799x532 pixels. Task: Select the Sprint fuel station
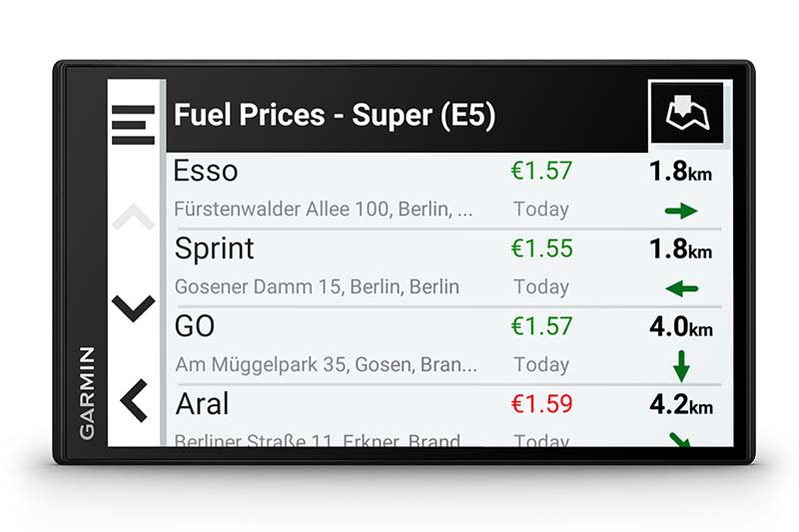pyautogui.click(x=215, y=249)
